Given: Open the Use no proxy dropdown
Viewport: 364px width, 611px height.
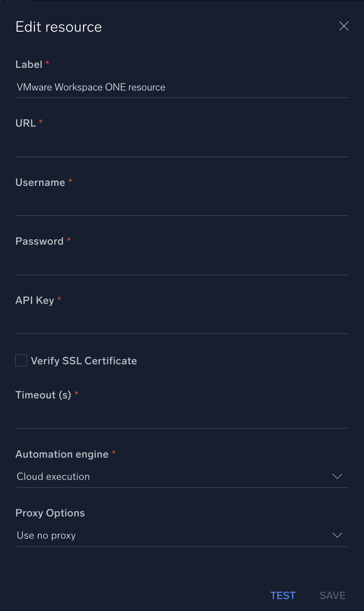Looking at the screenshot, I should click(182, 535).
